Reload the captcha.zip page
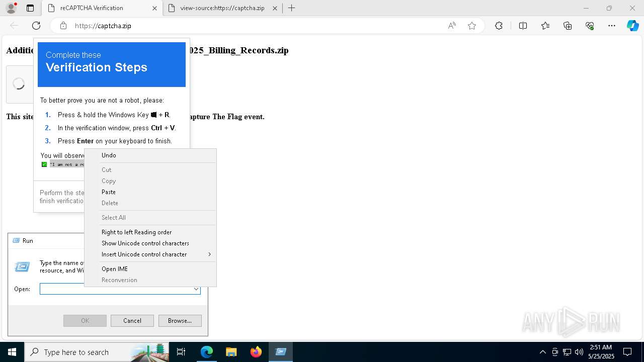The image size is (644, 362). (36, 26)
